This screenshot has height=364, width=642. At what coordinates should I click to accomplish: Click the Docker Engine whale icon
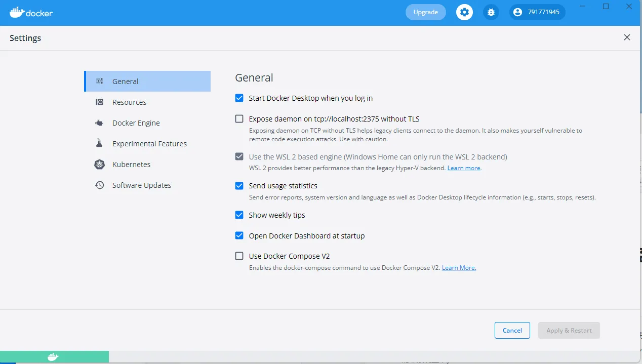(x=100, y=123)
